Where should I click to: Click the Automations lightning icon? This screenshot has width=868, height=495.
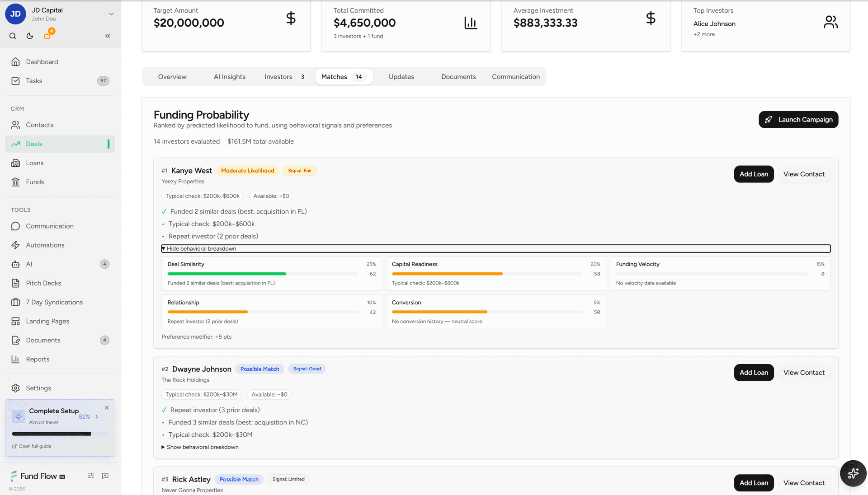pos(16,245)
